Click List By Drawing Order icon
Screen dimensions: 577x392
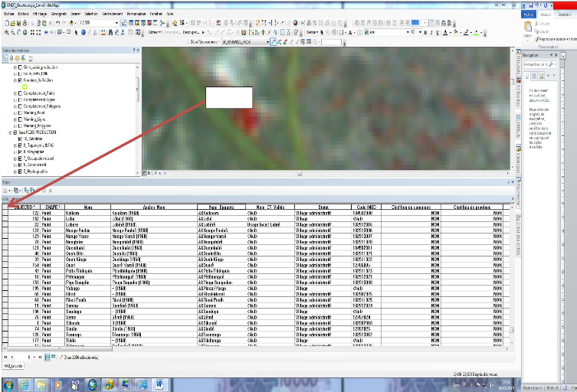(6, 58)
